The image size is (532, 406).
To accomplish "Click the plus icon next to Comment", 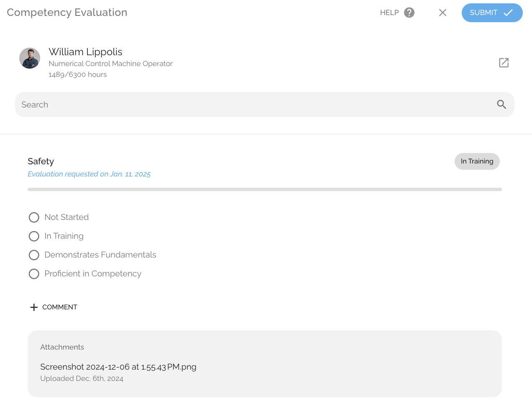I will [x=33, y=307].
